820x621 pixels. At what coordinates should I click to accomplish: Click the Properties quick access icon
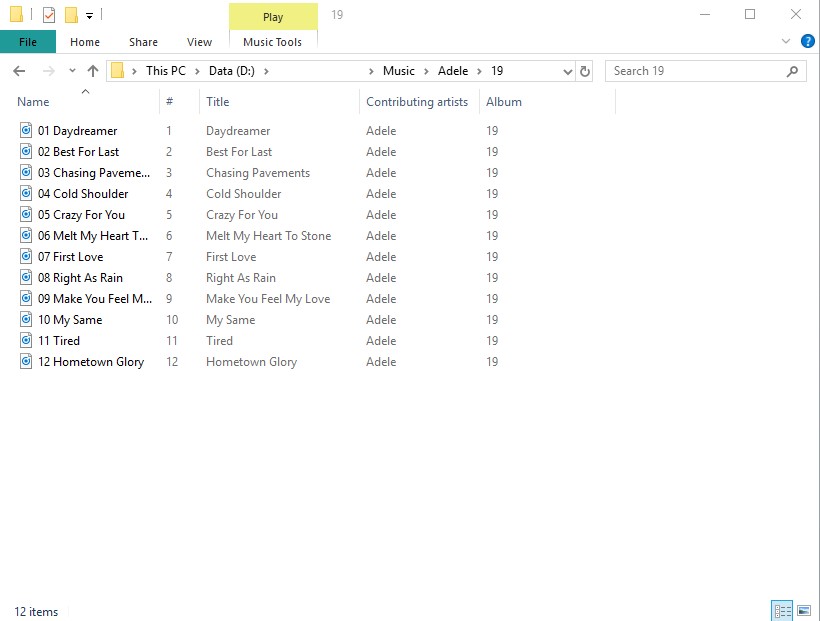[x=49, y=15]
